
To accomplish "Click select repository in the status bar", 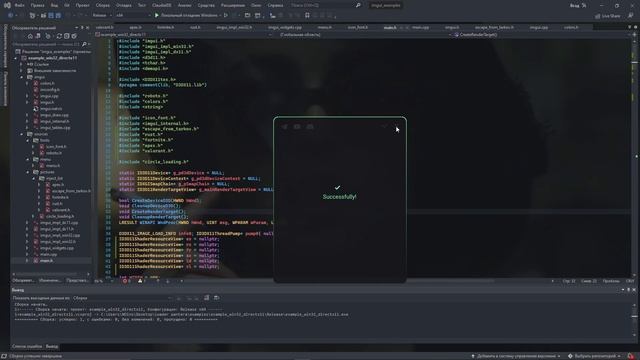I will click(x=594, y=356).
